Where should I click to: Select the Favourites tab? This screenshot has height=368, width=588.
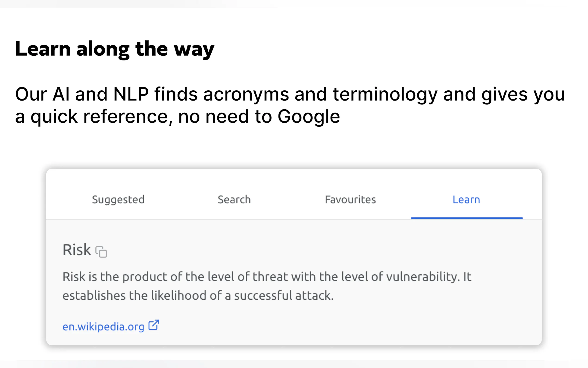(x=350, y=200)
